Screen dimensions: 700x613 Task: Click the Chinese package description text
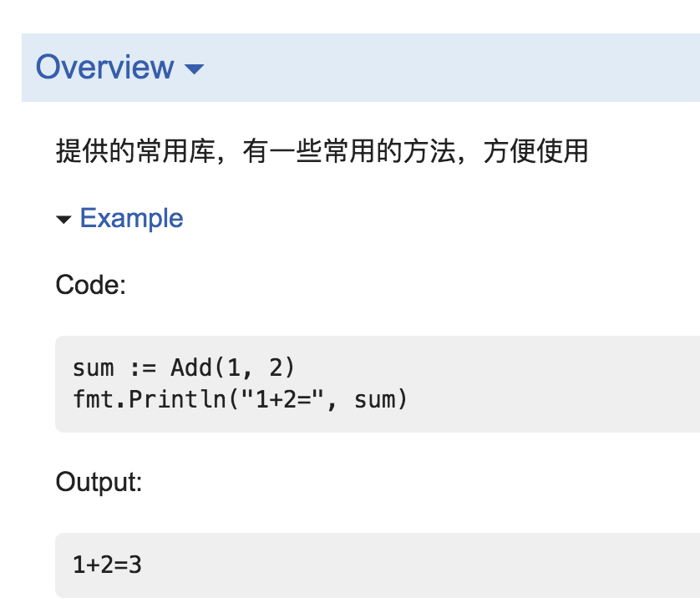point(322,151)
